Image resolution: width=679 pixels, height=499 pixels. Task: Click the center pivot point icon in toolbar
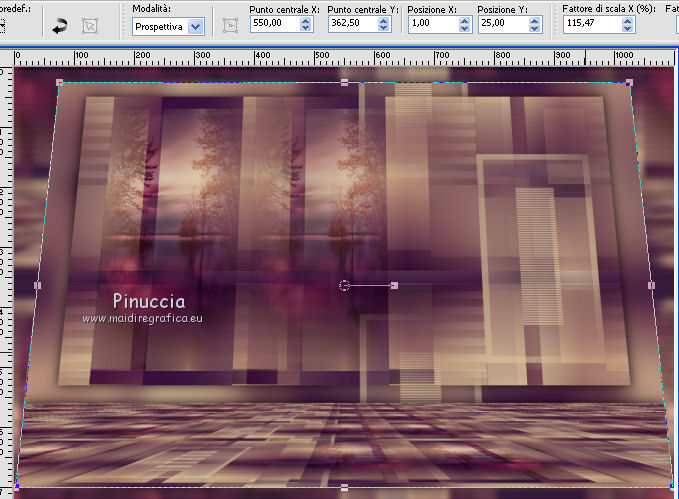pos(230,26)
